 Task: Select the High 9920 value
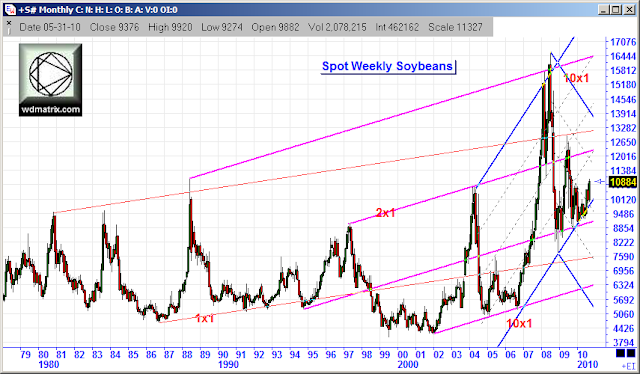[x=170, y=27]
